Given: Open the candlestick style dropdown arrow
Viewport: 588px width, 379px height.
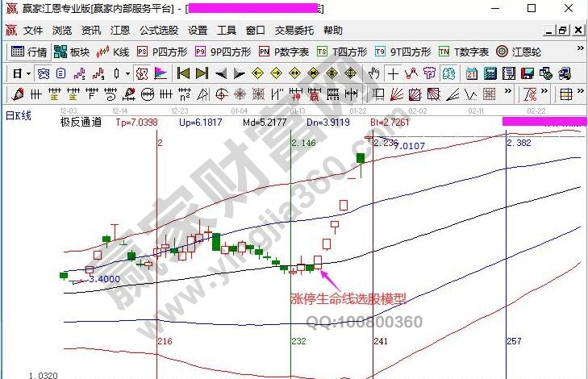Looking at the screenshot, I should pyautogui.click(x=128, y=73).
